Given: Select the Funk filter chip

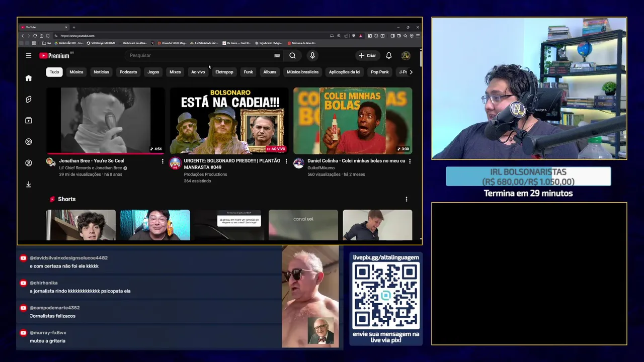Looking at the screenshot, I should pos(249,72).
